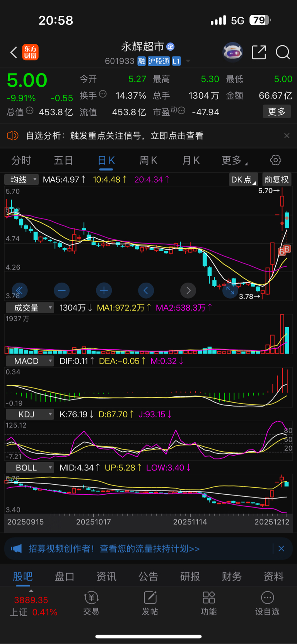Tap the enterprise badge beside 永辉超市

coord(170,47)
